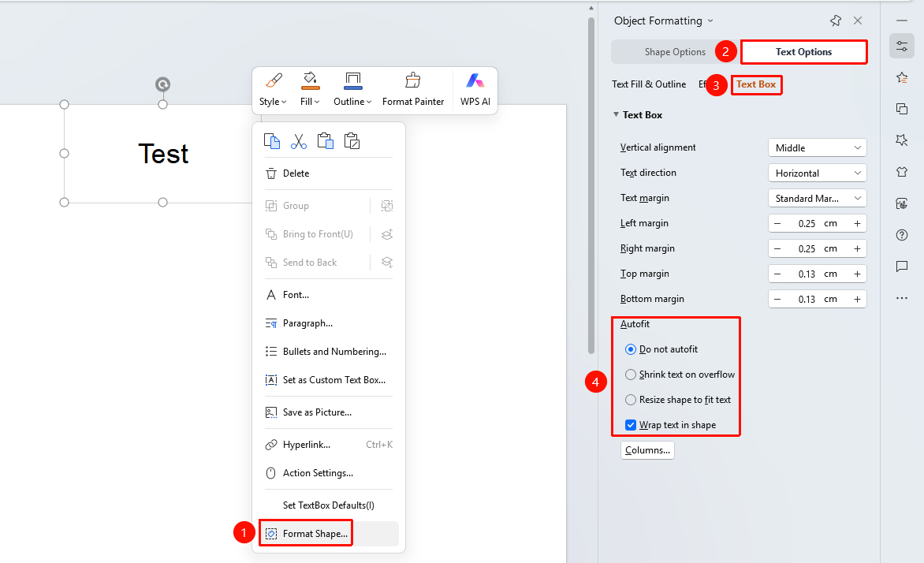
Task: Open help question mark icon in sidebar
Action: pos(902,235)
